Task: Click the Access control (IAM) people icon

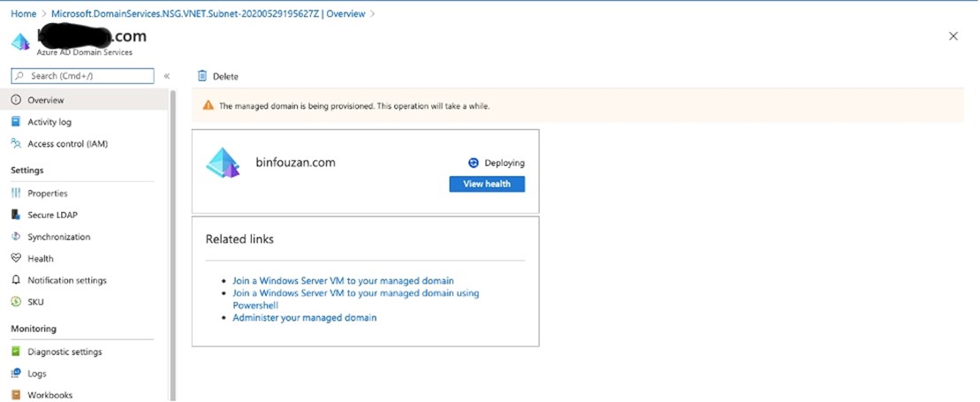Action: (x=16, y=144)
